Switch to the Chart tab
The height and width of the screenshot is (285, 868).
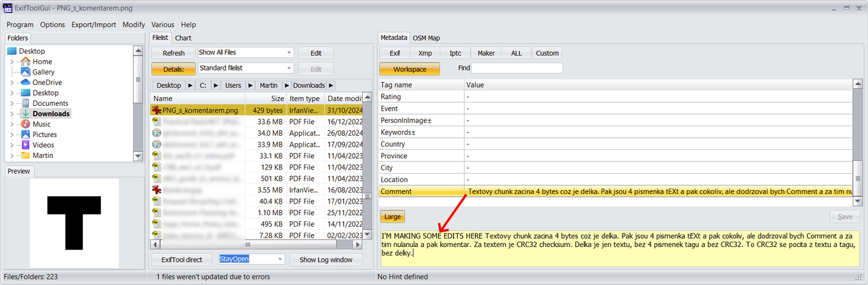point(182,38)
